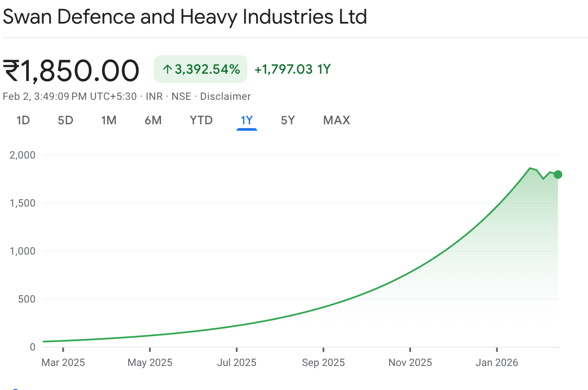The height and width of the screenshot is (390, 588).
Task: Click the Swan Defence and Heavy Industries title
Action: coord(185,17)
